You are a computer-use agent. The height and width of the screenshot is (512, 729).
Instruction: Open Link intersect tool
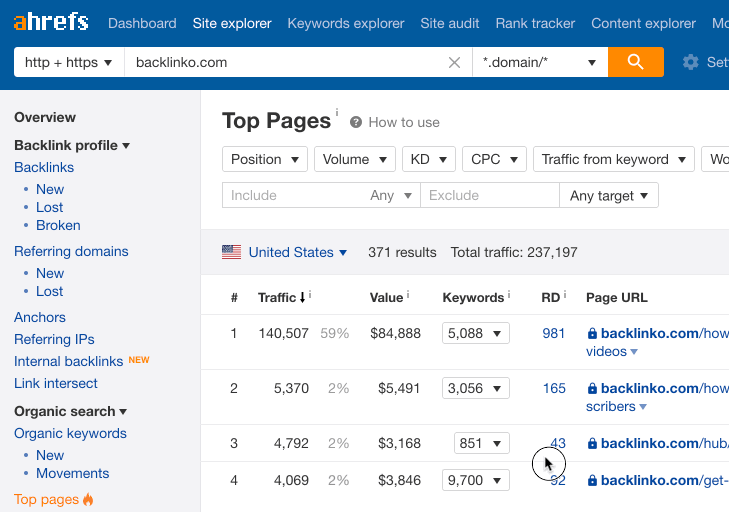pyautogui.click(x=56, y=383)
